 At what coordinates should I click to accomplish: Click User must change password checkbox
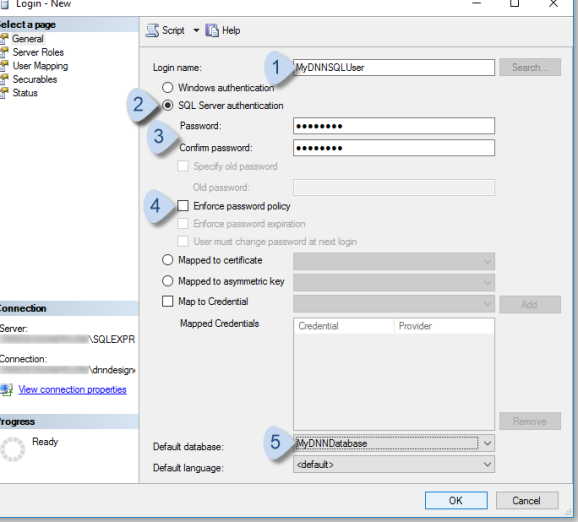pyautogui.click(x=183, y=241)
